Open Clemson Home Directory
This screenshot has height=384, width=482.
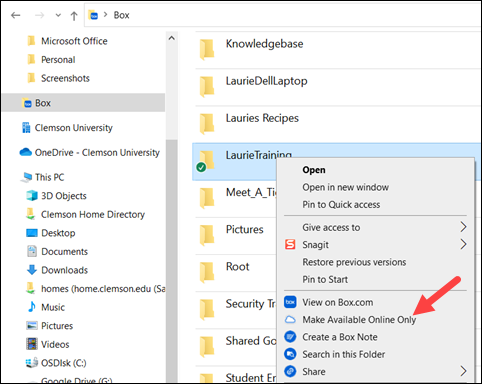point(93,214)
